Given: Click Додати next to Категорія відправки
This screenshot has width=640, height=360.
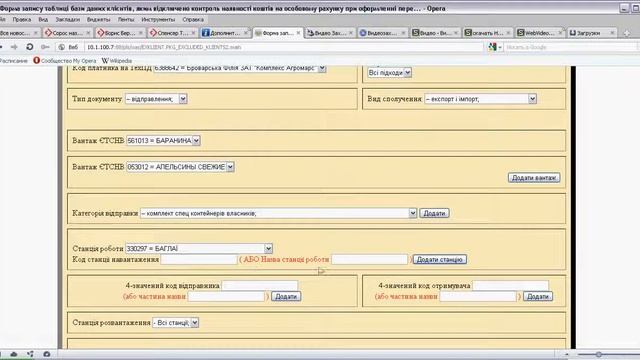Looking at the screenshot, I should 434,213.
